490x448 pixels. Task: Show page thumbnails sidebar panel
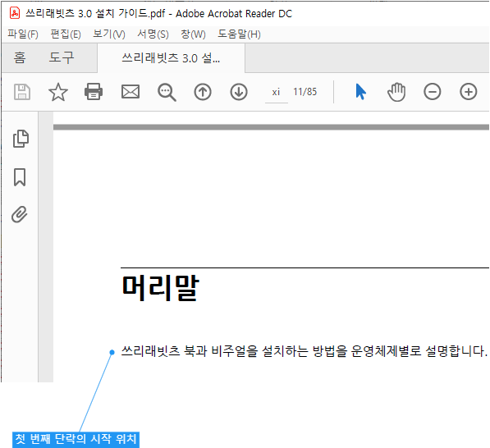pos(21,139)
